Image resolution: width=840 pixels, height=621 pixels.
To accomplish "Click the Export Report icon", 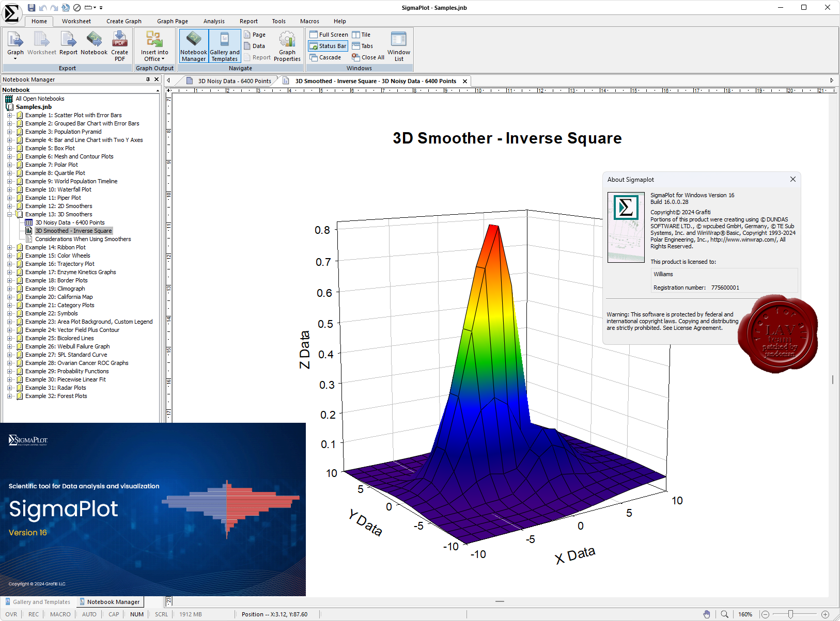I will pyautogui.click(x=68, y=43).
